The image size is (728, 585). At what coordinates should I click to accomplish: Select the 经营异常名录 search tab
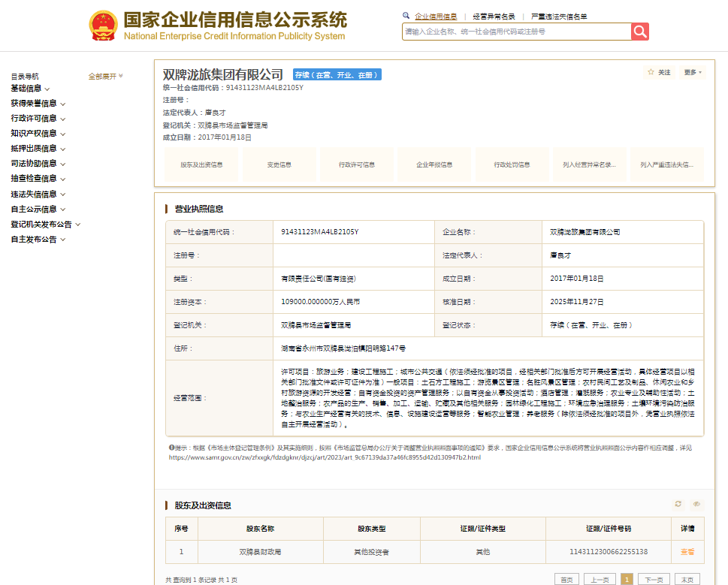pos(494,17)
